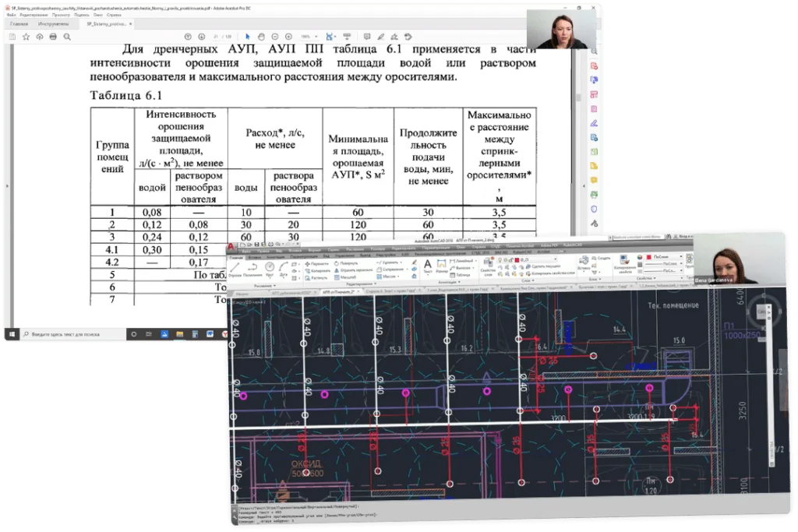
Task: Click Insert block (Вставка) in AutoCAD
Action: pos(583,262)
